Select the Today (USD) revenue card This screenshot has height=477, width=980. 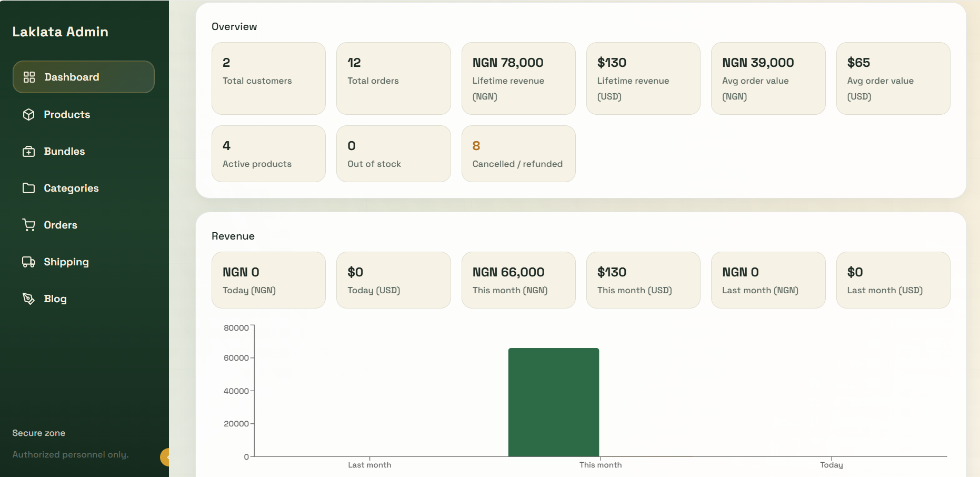tap(393, 280)
